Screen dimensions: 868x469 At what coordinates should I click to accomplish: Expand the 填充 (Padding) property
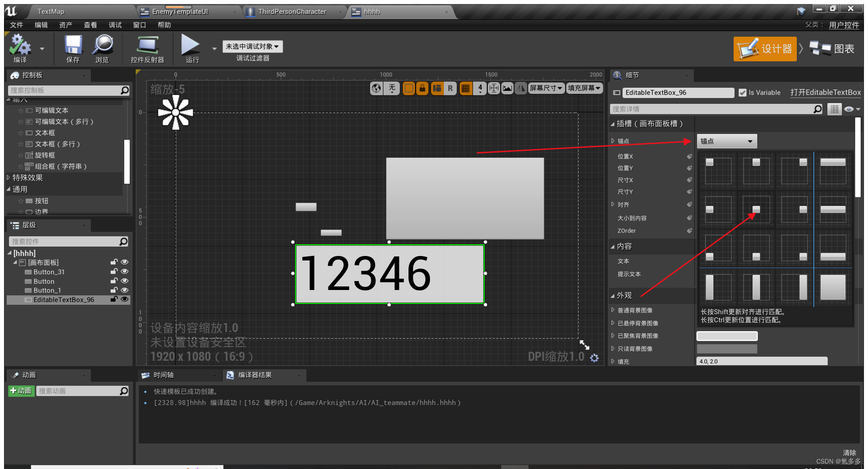[613, 362]
